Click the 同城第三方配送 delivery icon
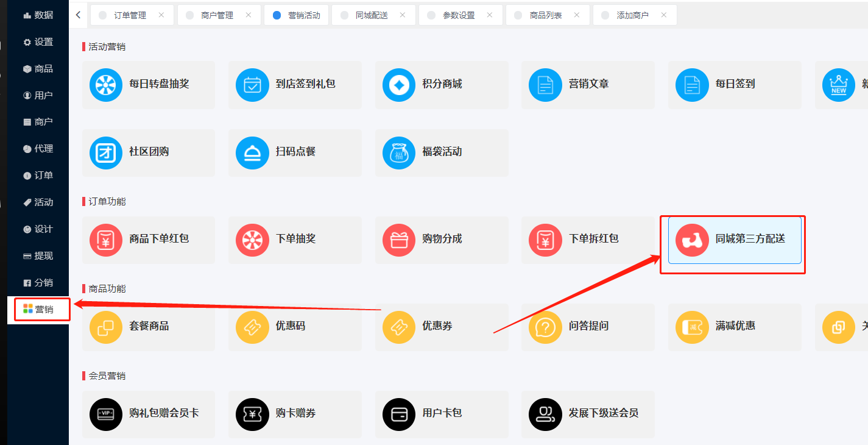Screen dimensions: 868x445 tap(733, 240)
